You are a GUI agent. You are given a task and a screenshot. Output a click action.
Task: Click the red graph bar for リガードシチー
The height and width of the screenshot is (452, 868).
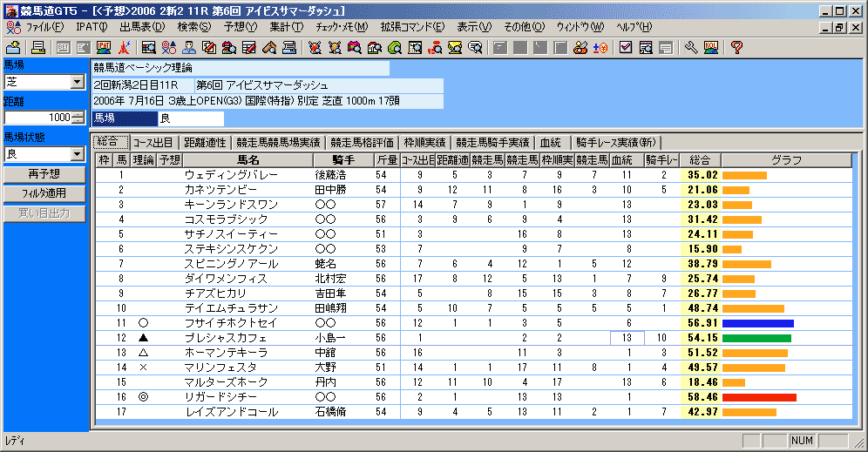[759, 397]
